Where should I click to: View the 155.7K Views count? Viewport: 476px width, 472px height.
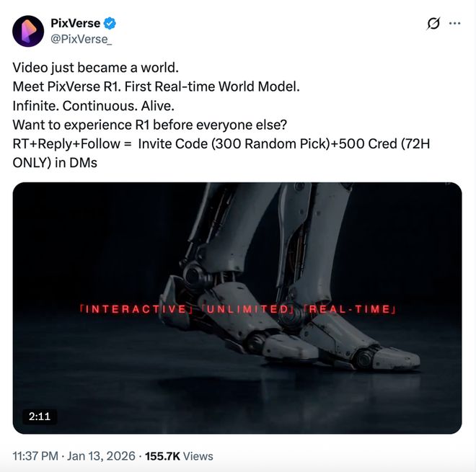point(179,455)
